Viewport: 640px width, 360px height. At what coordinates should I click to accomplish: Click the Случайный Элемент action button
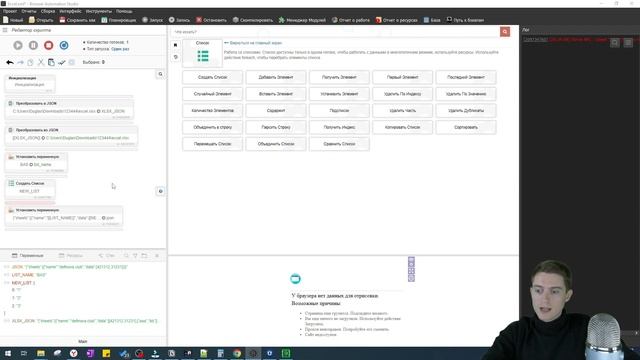212,94
